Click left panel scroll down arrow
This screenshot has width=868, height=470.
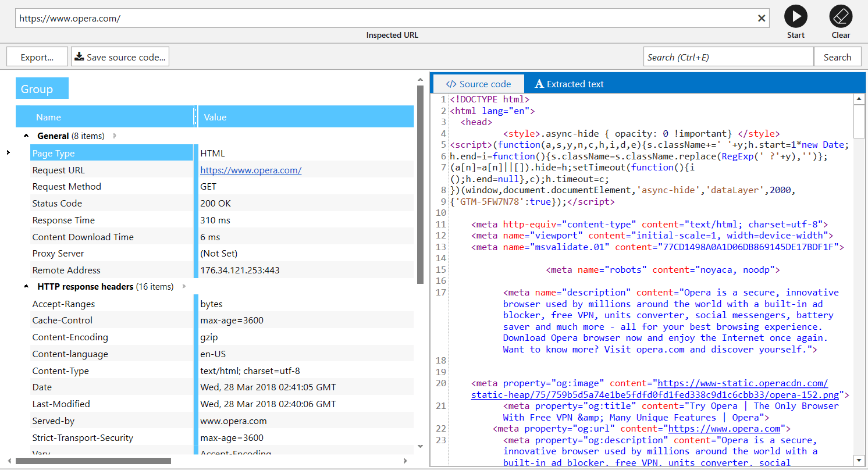tap(421, 446)
